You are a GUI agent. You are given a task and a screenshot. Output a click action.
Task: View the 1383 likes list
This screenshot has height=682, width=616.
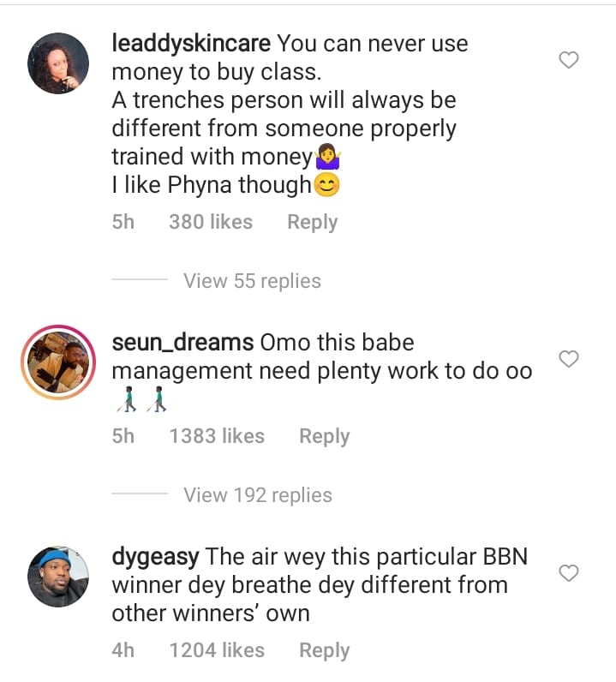(x=217, y=436)
